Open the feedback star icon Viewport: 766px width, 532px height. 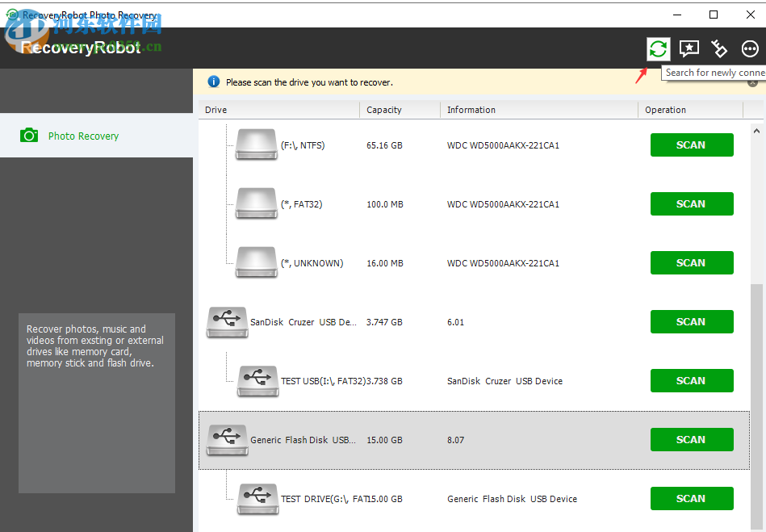(689, 49)
